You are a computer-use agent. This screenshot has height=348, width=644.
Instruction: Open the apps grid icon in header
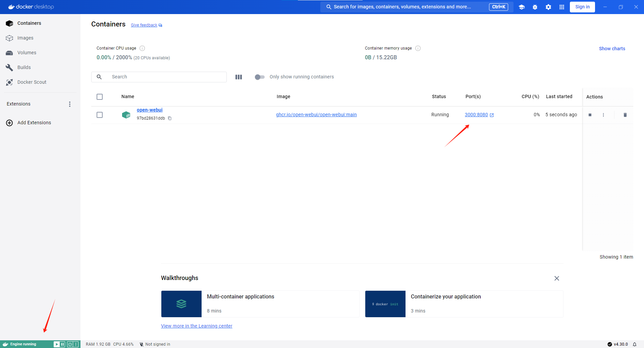pyautogui.click(x=562, y=7)
